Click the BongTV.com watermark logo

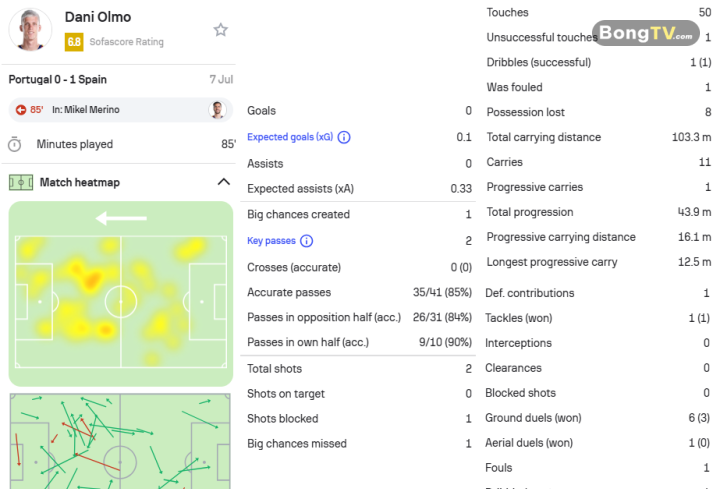tap(646, 33)
